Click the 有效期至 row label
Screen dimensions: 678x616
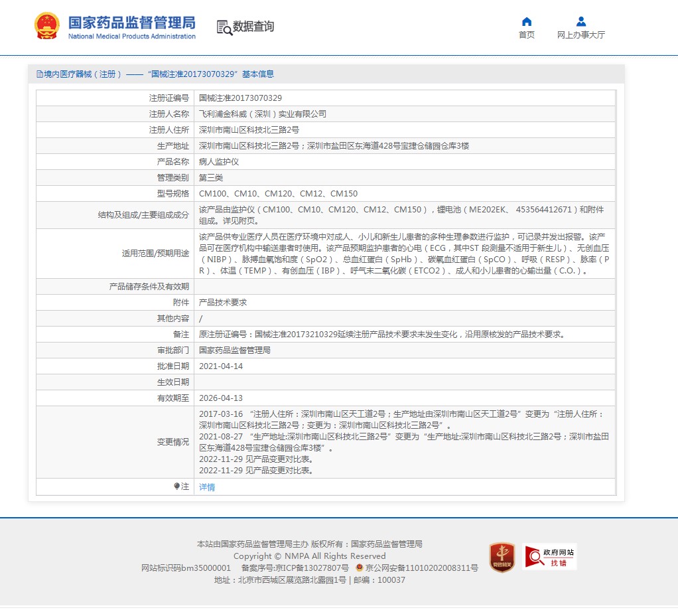pyautogui.click(x=173, y=398)
